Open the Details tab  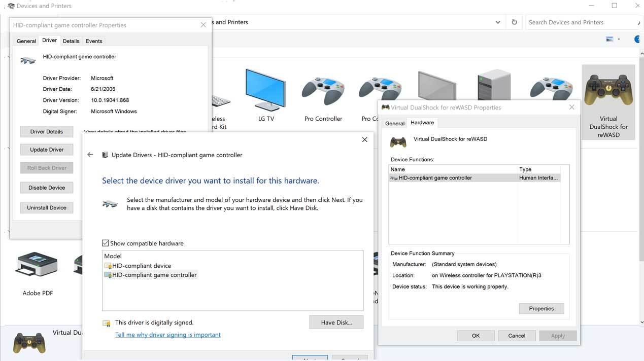(71, 41)
